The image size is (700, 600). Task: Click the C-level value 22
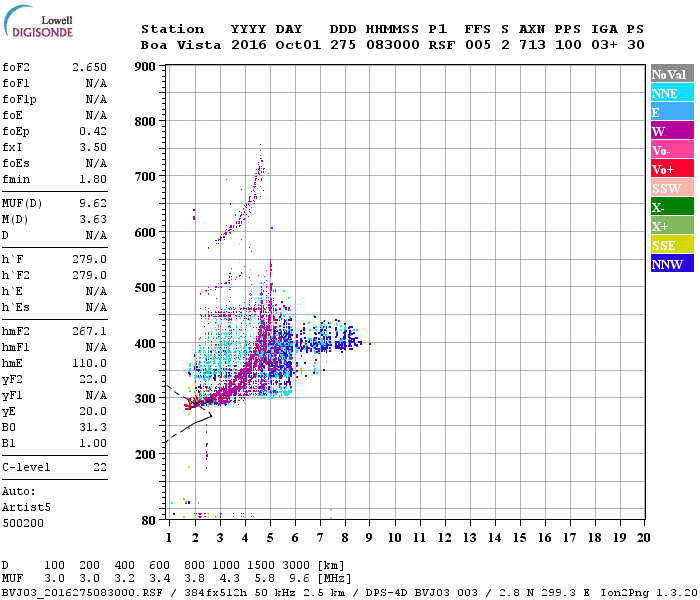tap(100, 467)
